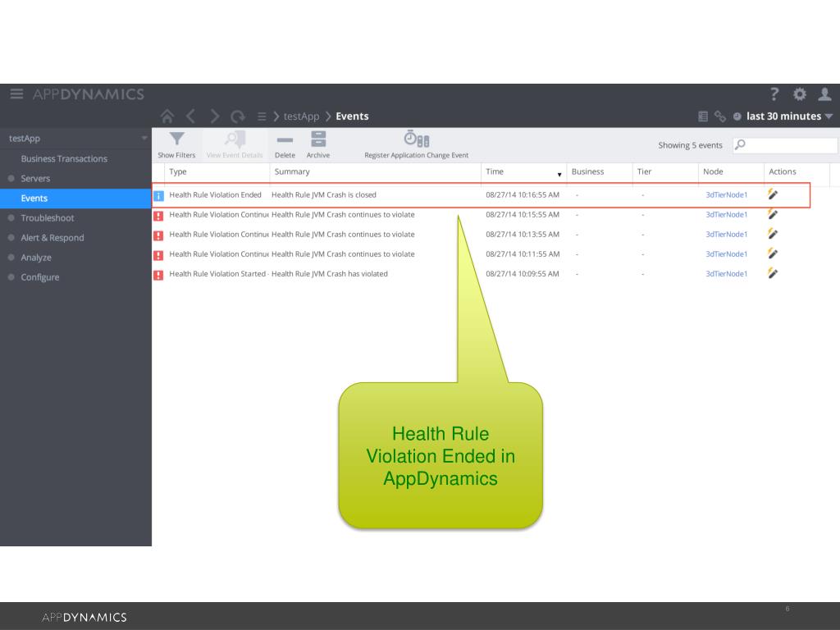The width and height of the screenshot is (840, 630).
Task: Open Configure in the sidebar
Action: pyautogui.click(x=40, y=277)
